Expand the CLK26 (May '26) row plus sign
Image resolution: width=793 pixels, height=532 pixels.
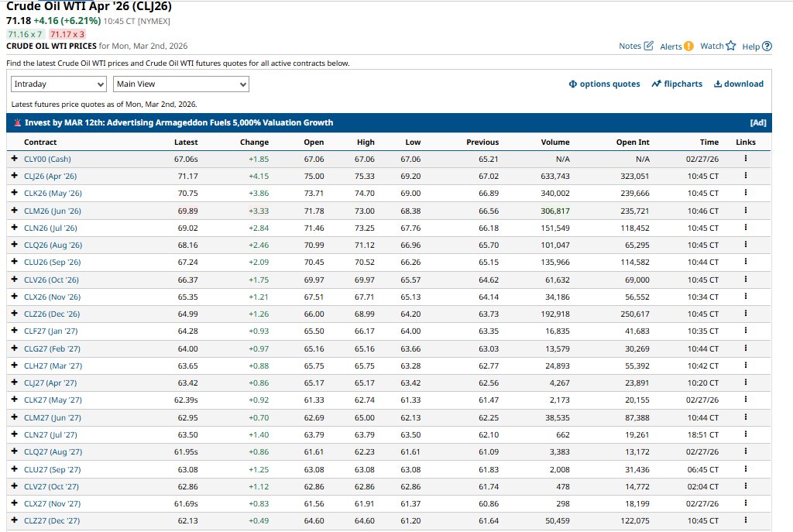[14, 193]
